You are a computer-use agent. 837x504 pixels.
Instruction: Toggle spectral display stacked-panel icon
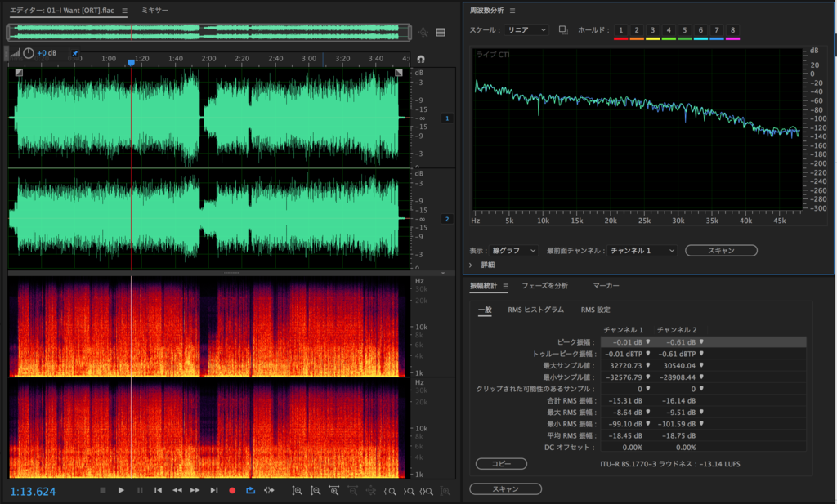(441, 33)
